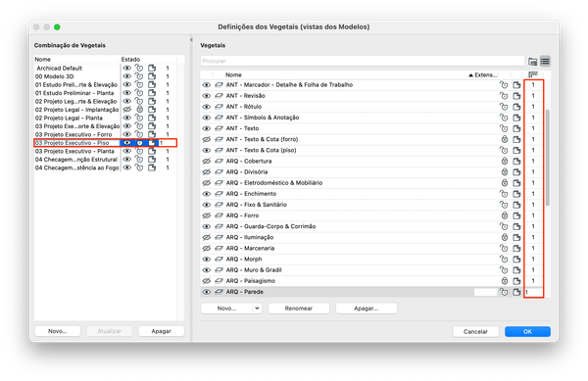The width and height of the screenshot is (588, 381).
Task: Click the intersection group column header icon
Action: [533, 74]
